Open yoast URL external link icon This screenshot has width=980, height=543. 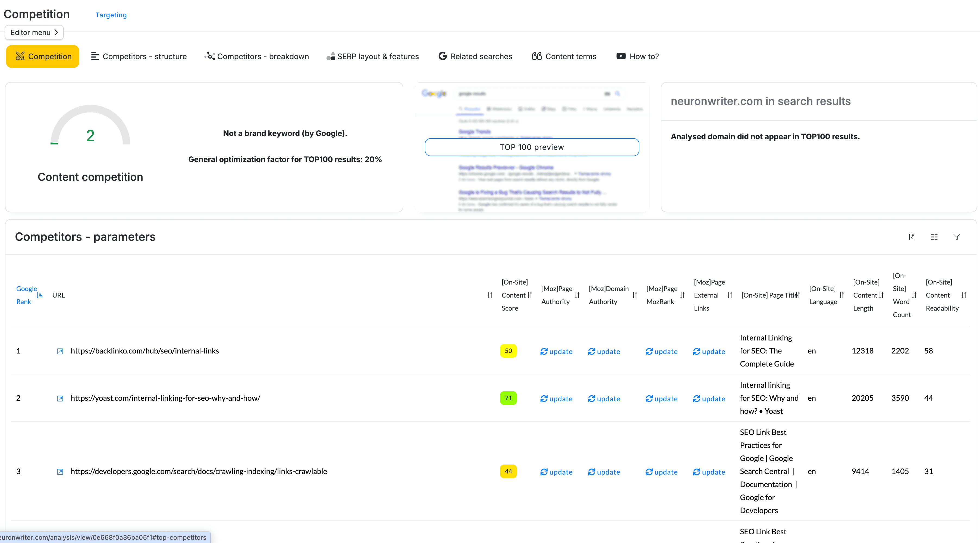pos(60,398)
